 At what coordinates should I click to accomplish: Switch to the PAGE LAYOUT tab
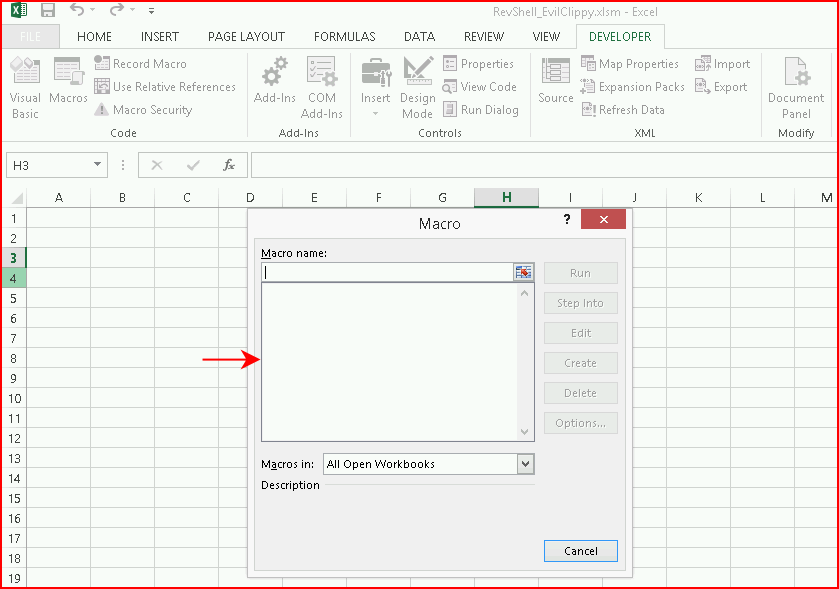tap(246, 36)
